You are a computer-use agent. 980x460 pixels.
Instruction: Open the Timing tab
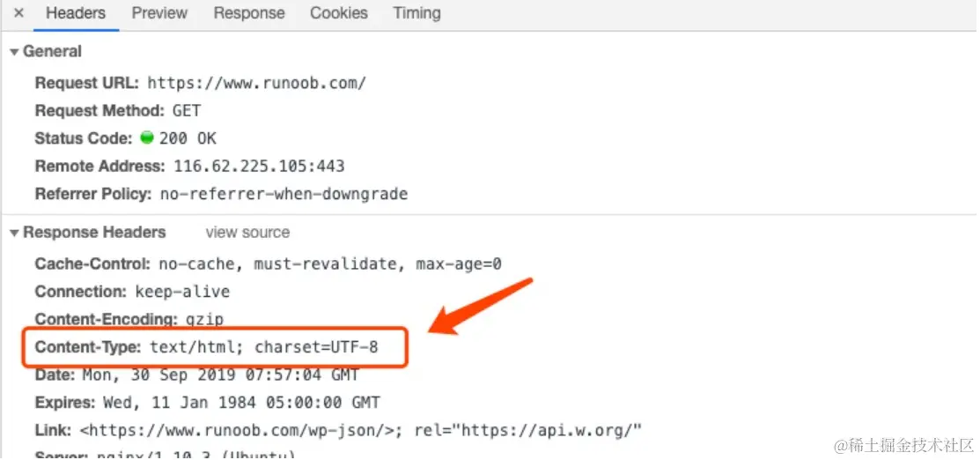[x=416, y=13]
